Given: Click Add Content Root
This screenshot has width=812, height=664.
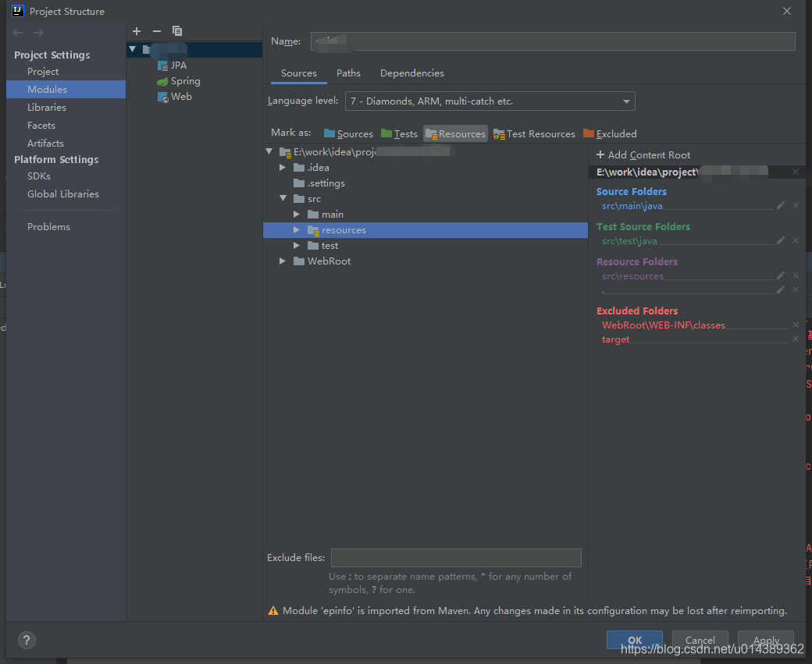Looking at the screenshot, I should tap(643, 154).
